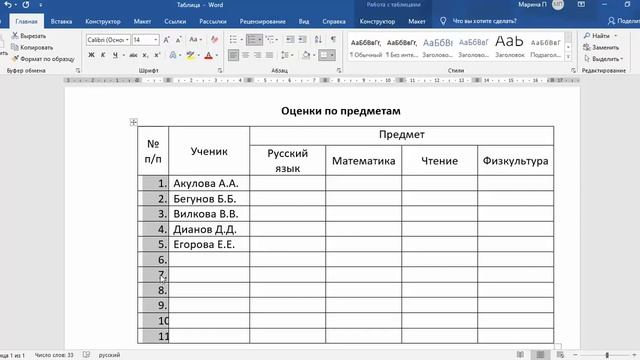This screenshot has height=360, width=640.
Task: Toggle show paragraph marks (¶)
Action: click(x=333, y=40)
